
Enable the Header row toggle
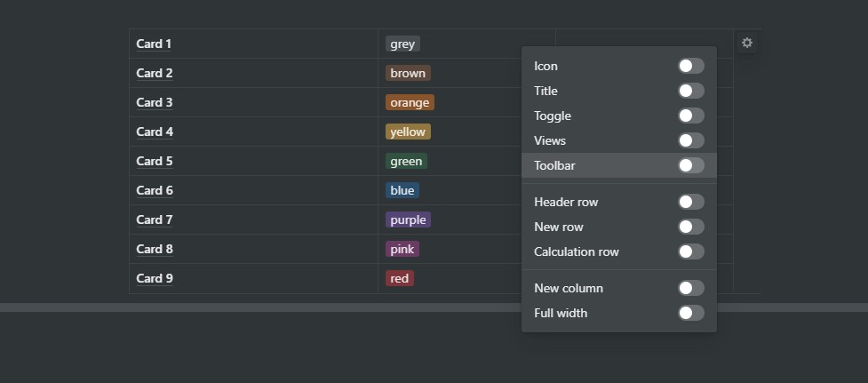coord(691,202)
